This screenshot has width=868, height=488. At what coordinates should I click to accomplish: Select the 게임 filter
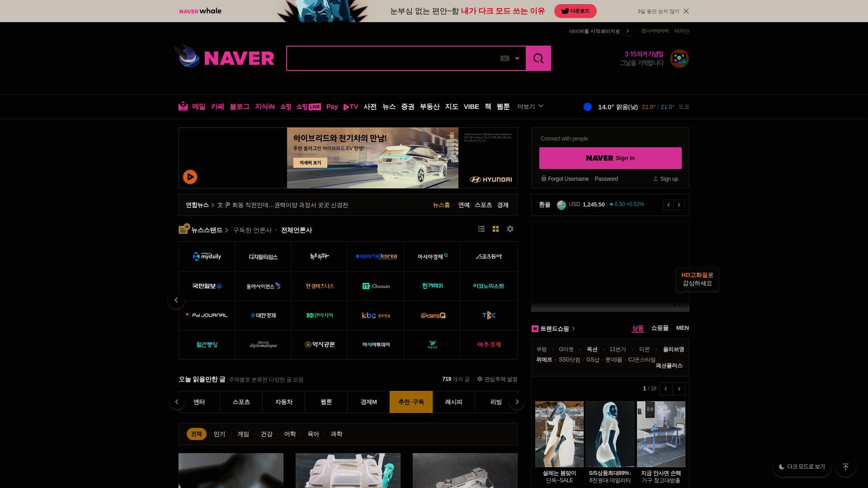tap(243, 434)
